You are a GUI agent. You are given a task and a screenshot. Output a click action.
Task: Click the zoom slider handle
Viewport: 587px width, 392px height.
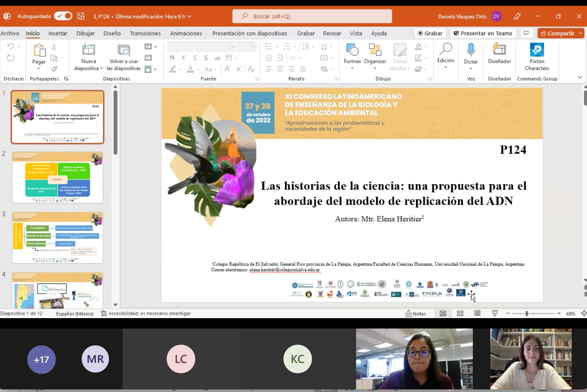tap(527, 314)
